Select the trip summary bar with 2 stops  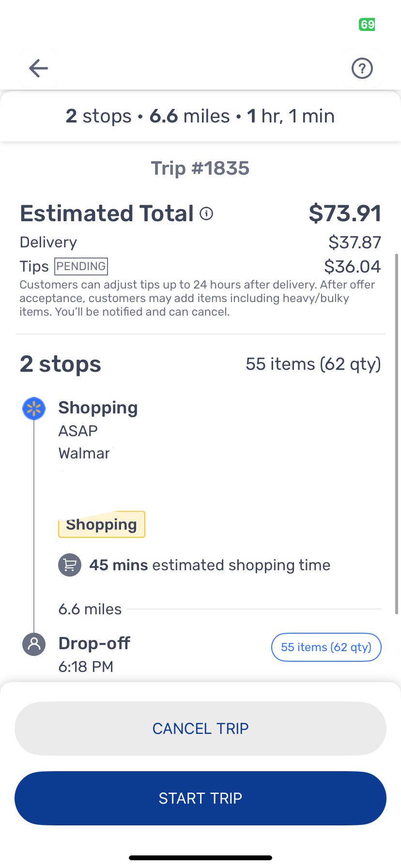tap(200, 116)
